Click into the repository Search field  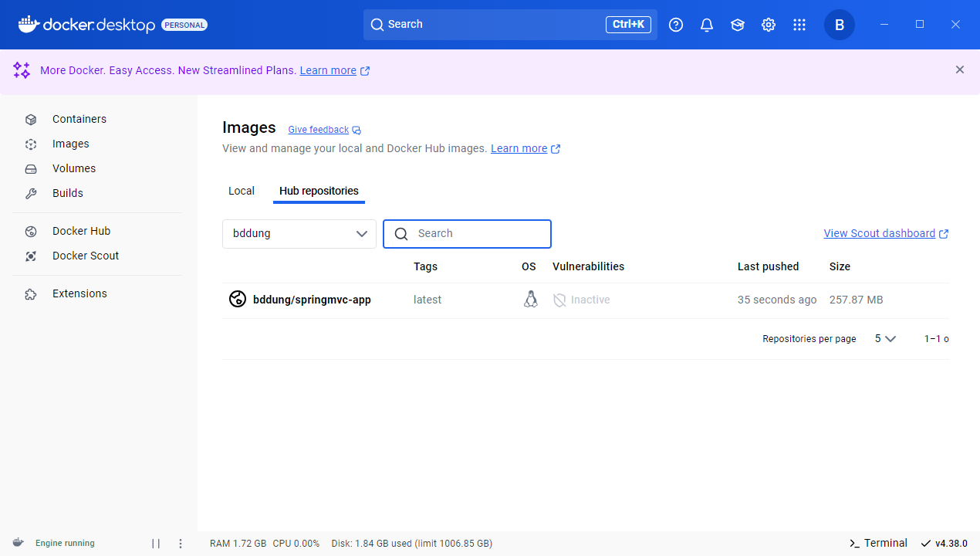click(467, 234)
